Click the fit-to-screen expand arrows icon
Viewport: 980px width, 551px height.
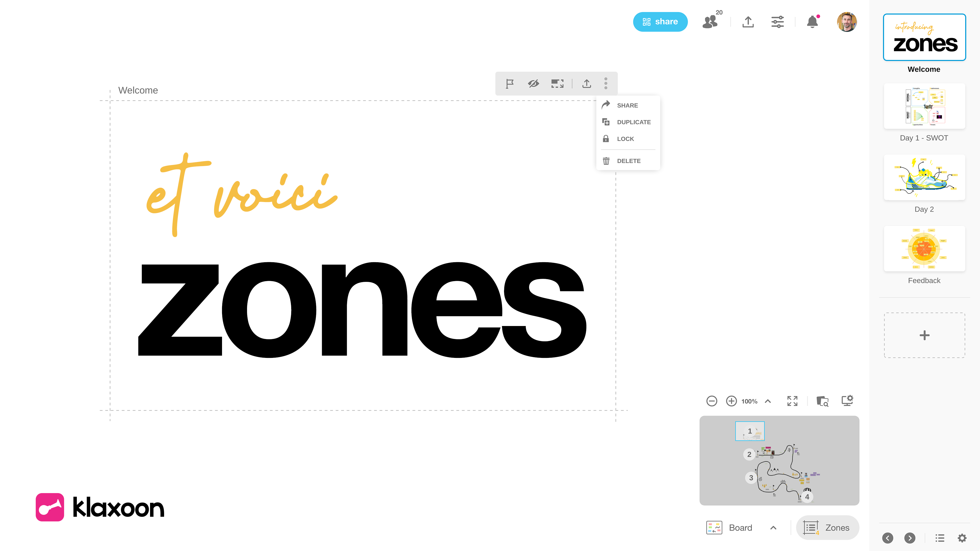coord(792,401)
